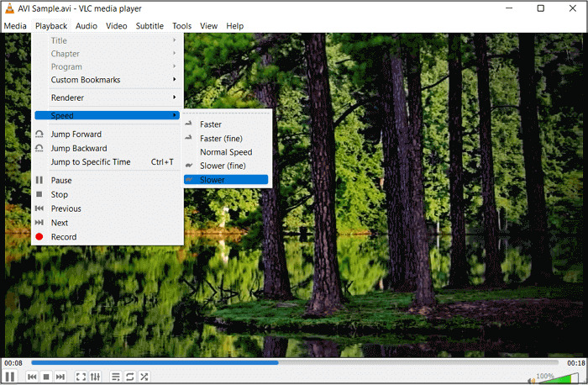This screenshot has width=588, height=385.
Task: Click the pause button in the bottom toolbar
Action: click(10, 377)
